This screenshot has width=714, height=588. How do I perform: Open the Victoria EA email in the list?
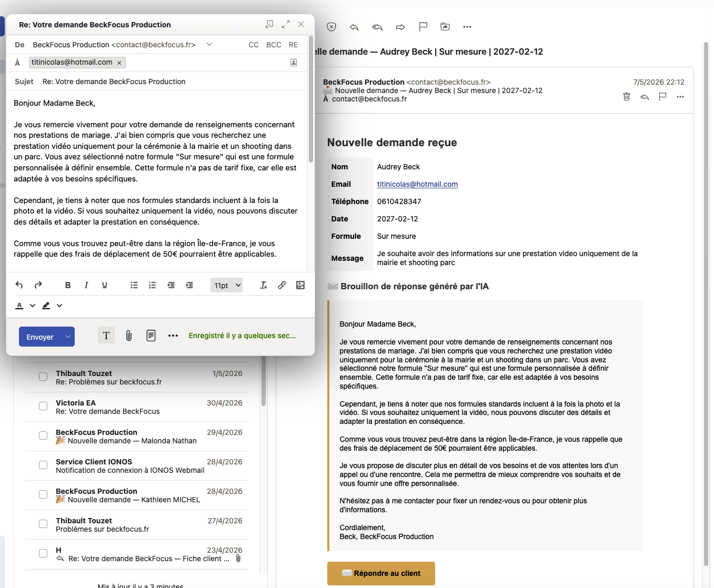[x=137, y=407]
